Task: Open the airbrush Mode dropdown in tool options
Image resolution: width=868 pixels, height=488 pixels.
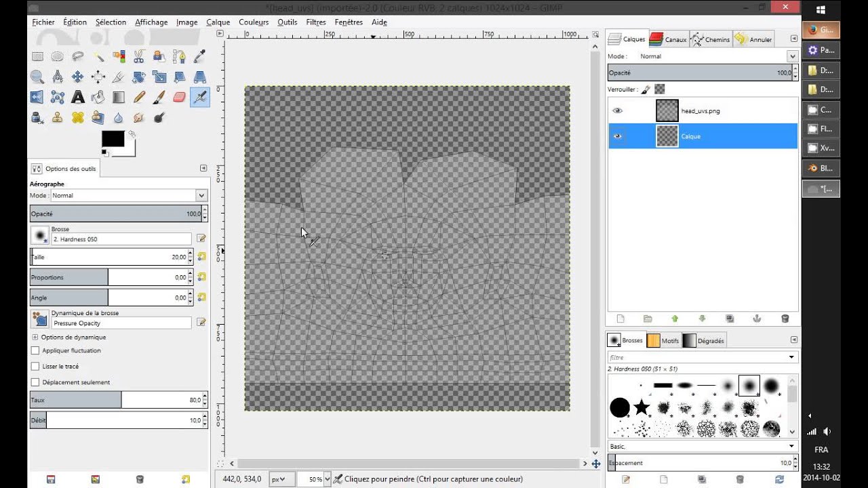Action: [128, 195]
